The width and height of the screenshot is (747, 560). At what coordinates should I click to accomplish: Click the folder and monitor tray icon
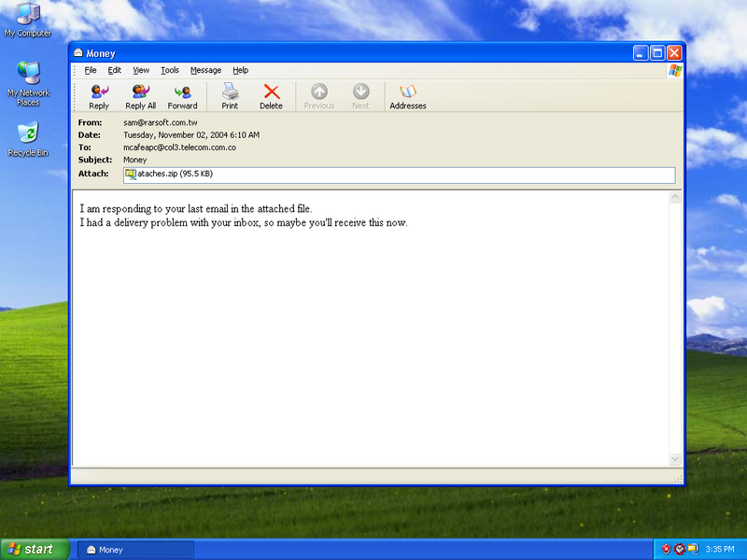(x=693, y=549)
